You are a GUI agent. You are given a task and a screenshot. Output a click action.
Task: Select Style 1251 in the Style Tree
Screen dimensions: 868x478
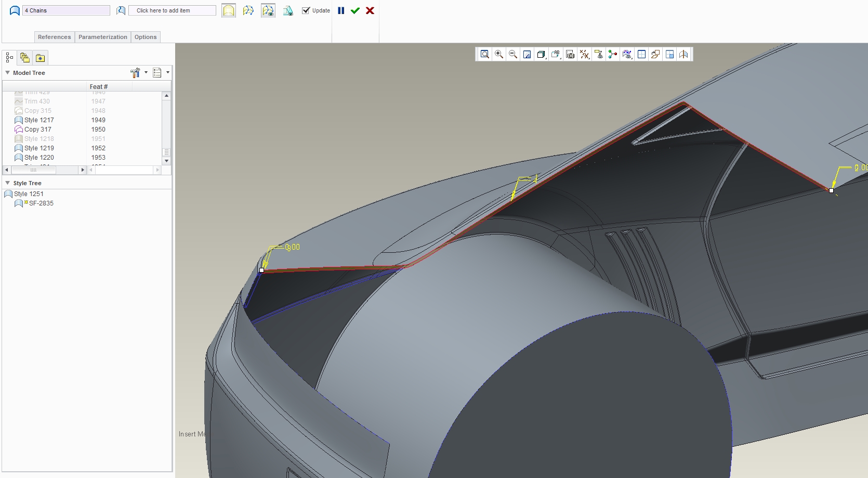pos(24,194)
